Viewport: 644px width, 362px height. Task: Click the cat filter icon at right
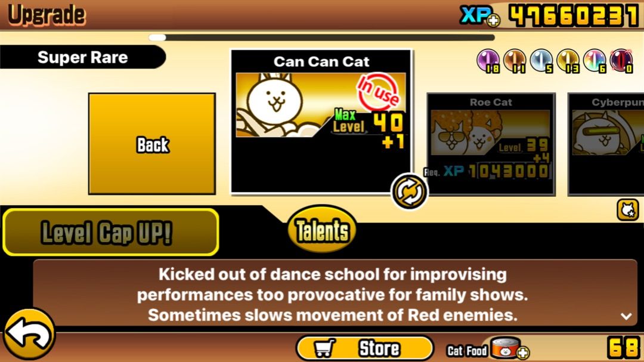pos(627,209)
